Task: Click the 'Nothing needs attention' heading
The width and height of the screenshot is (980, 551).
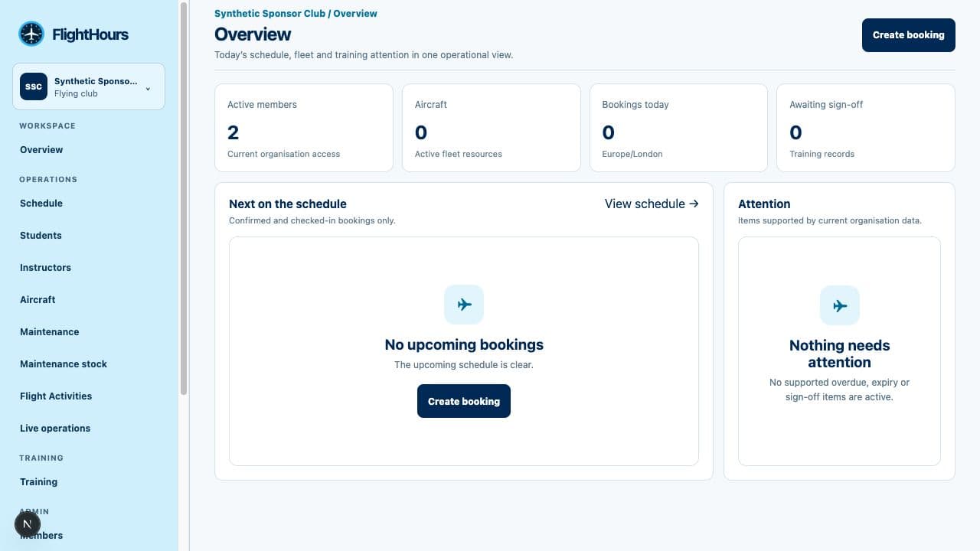Action: (840, 354)
